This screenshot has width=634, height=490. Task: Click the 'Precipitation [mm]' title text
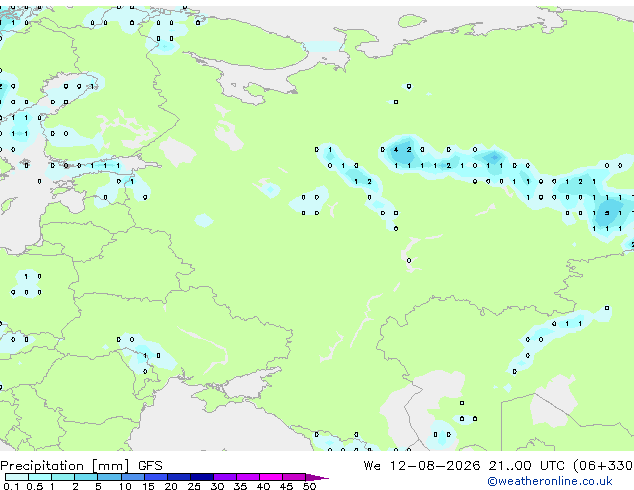click(65, 466)
